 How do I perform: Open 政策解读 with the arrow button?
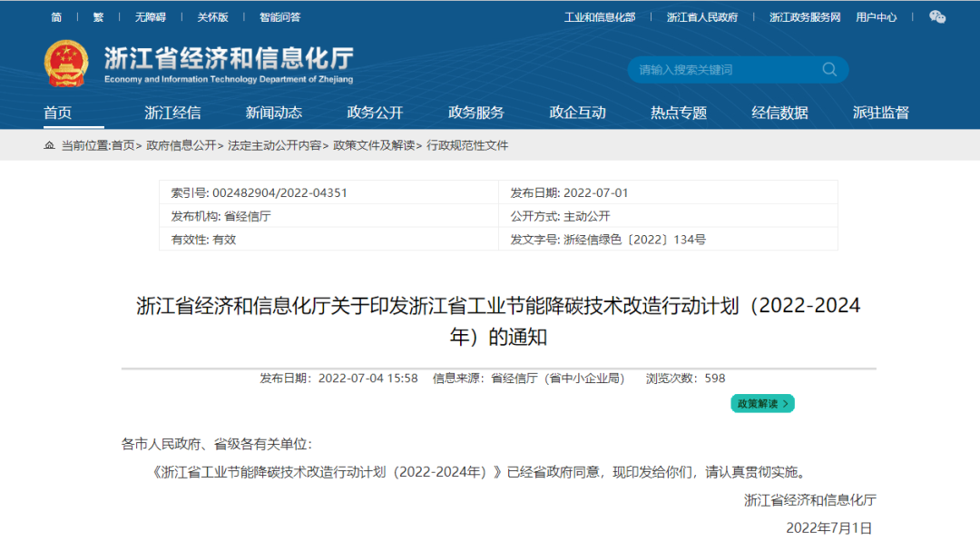pyautogui.click(x=788, y=403)
